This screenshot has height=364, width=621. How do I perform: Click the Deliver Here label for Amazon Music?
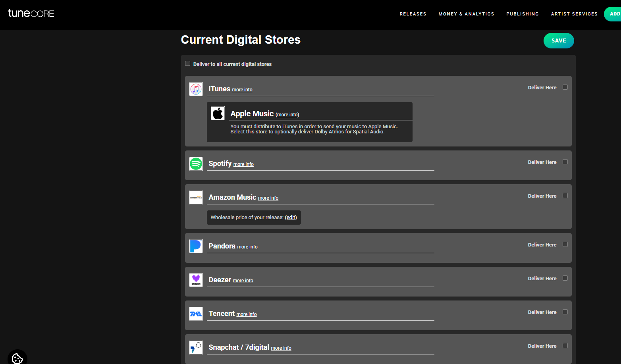pos(542,196)
